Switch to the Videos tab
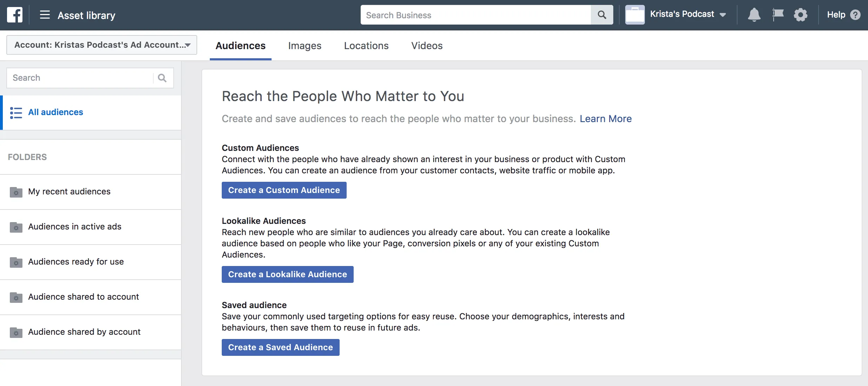This screenshot has height=386, width=868. (x=427, y=46)
